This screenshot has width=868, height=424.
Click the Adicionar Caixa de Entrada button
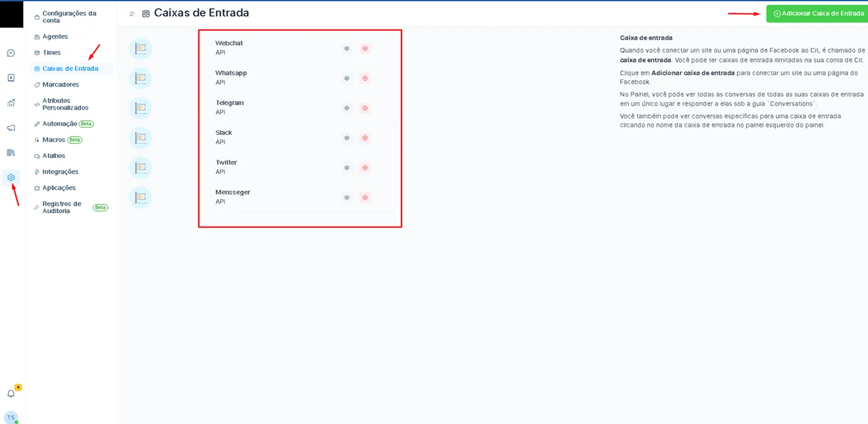[817, 14]
